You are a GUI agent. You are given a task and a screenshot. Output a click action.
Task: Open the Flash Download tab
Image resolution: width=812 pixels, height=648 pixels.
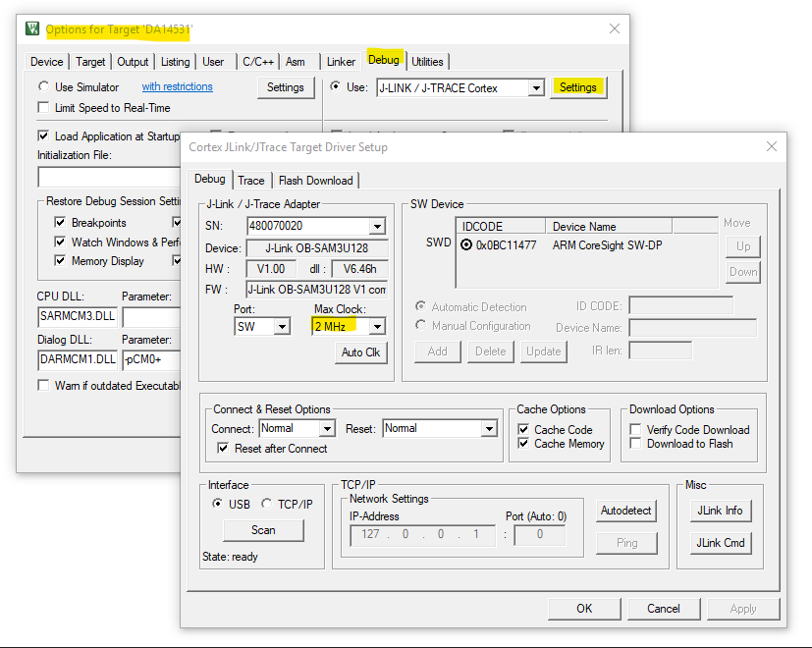(x=315, y=181)
